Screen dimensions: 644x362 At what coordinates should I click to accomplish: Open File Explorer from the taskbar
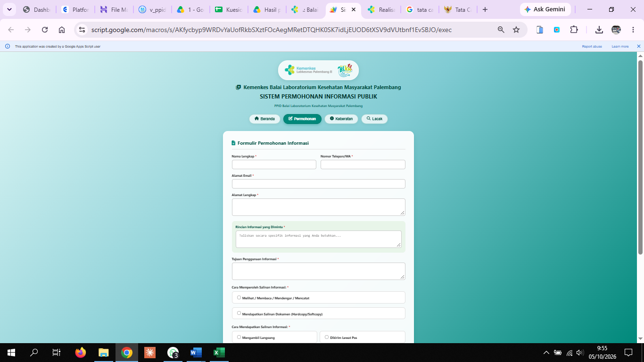tap(103, 353)
